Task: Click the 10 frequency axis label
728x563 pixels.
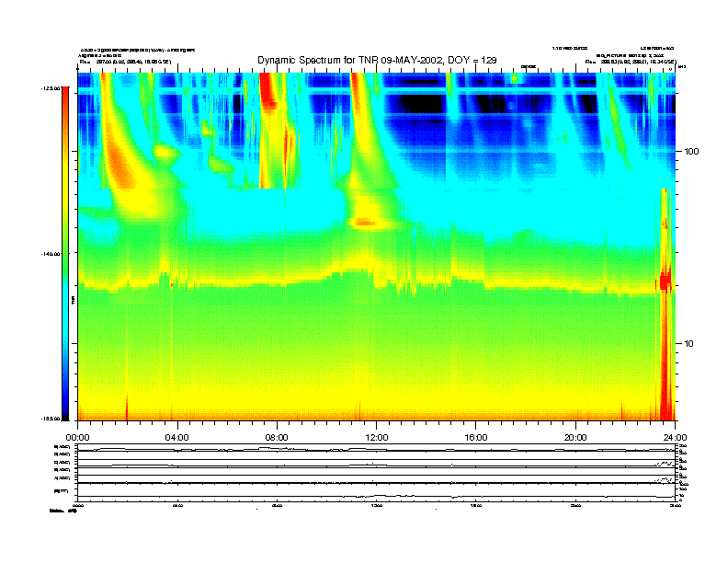Action: click(x=689, y=344)
